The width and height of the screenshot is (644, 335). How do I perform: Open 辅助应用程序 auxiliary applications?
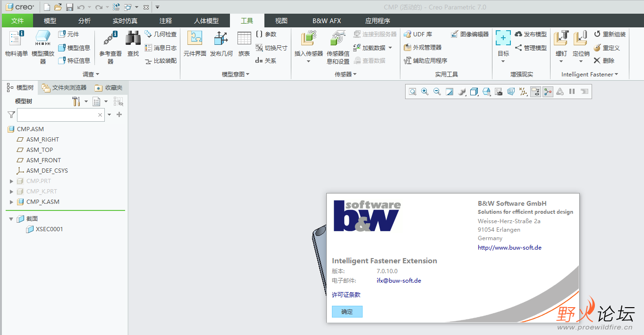(x=425, y=61)
